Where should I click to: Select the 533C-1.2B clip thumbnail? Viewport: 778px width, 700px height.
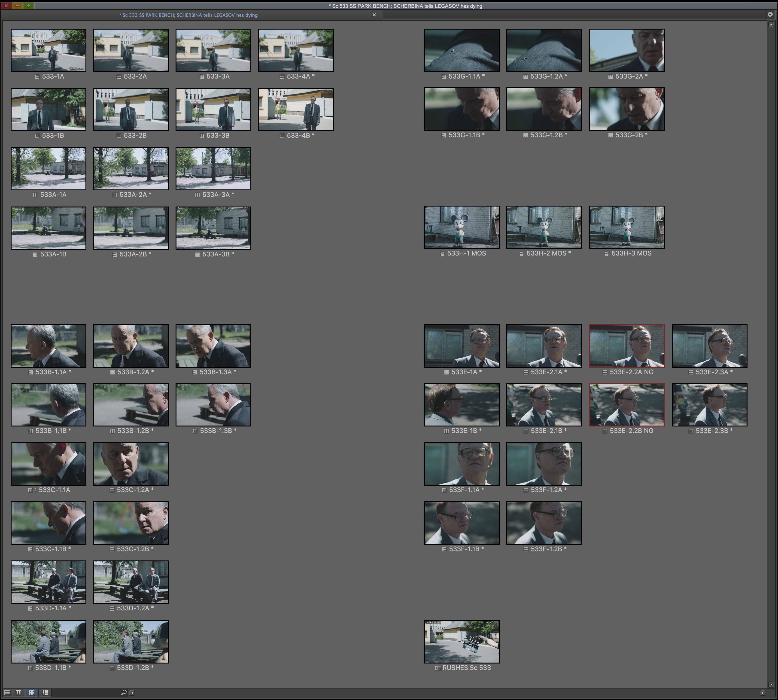click(x=131, y=523)
